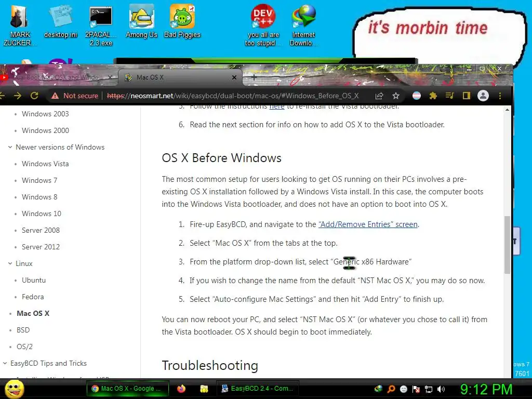This screenshot has height=399, width=532.
Task: Open the MARK ZUCKER desktop icon
Action: point(19,25)
